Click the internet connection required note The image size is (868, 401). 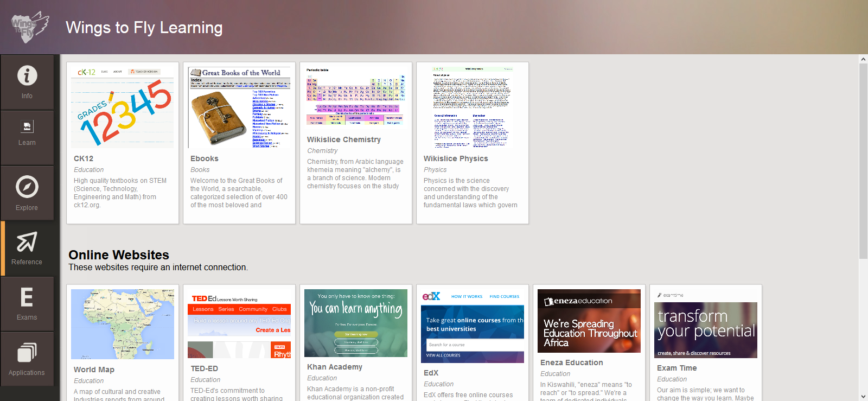click(158, 267)
